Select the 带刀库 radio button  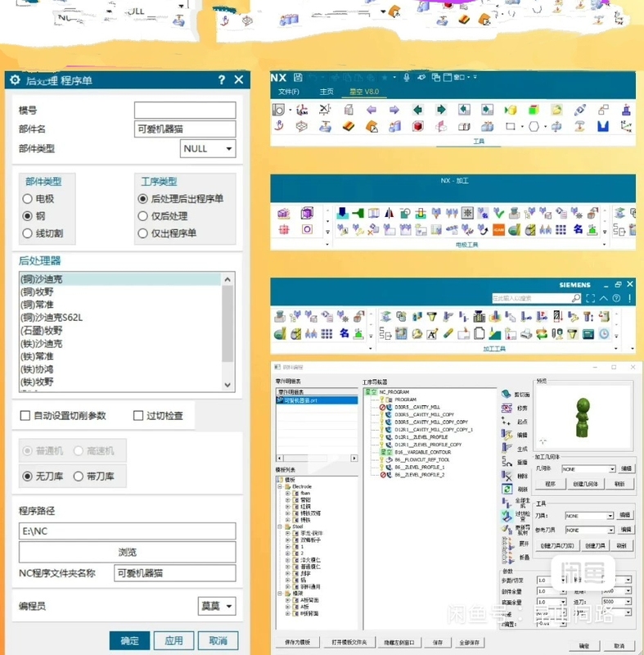(x=79, y=477)
